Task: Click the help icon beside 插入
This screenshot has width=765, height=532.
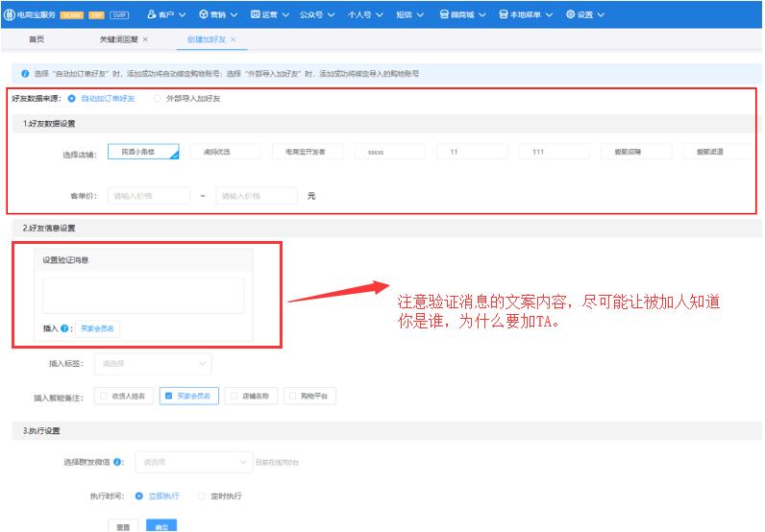Action: click(x=64, y=328)
